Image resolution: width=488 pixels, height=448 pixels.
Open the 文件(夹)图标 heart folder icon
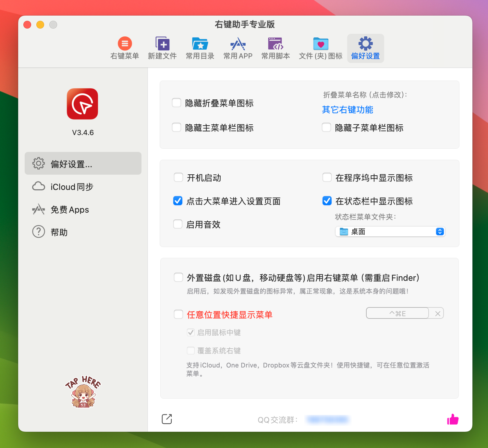click(x=321, y=44)
